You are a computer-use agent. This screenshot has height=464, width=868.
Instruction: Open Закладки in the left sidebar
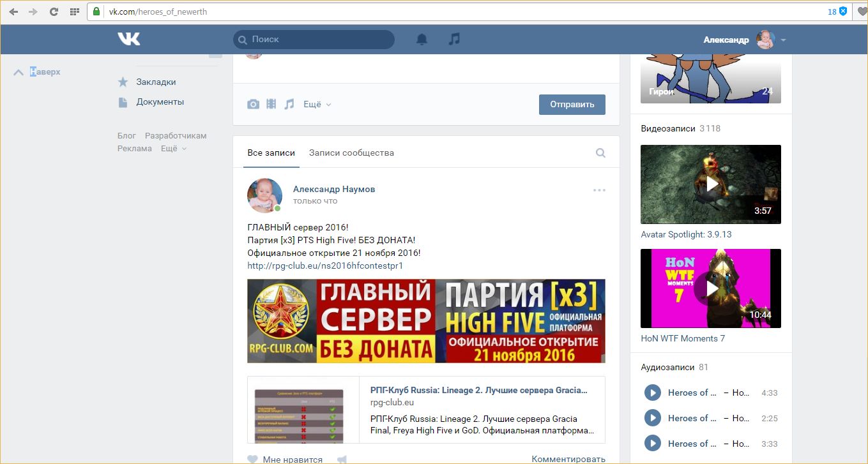point(156,82)
